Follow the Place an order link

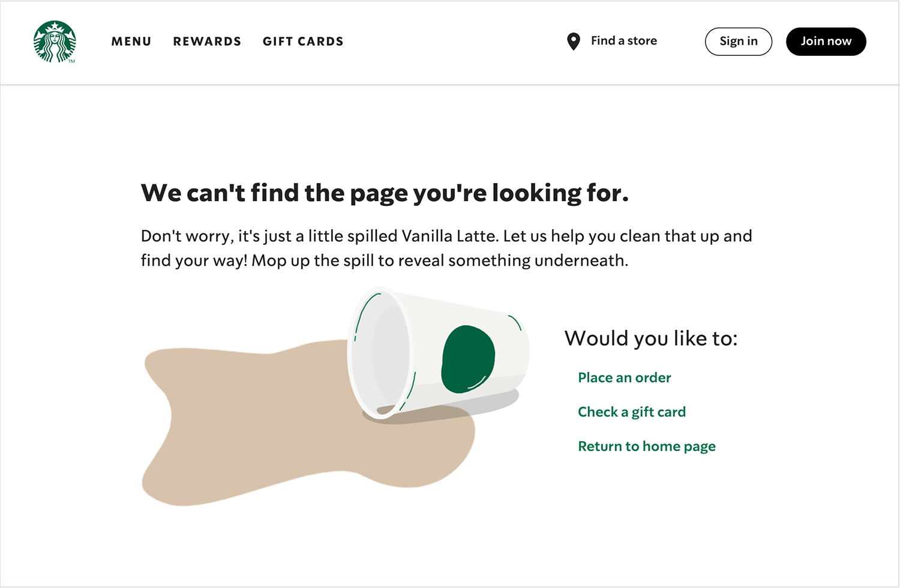624,377
